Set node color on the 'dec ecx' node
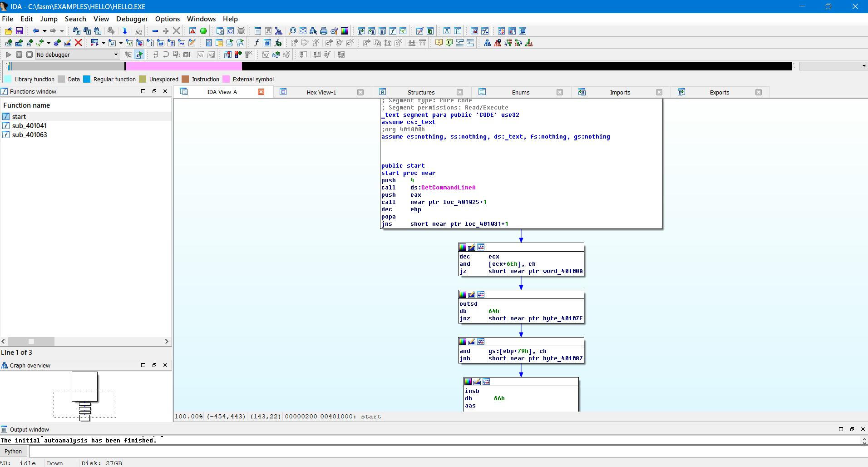Image resolution: width=868 pixels, height=467 pixels. [463, 247]
